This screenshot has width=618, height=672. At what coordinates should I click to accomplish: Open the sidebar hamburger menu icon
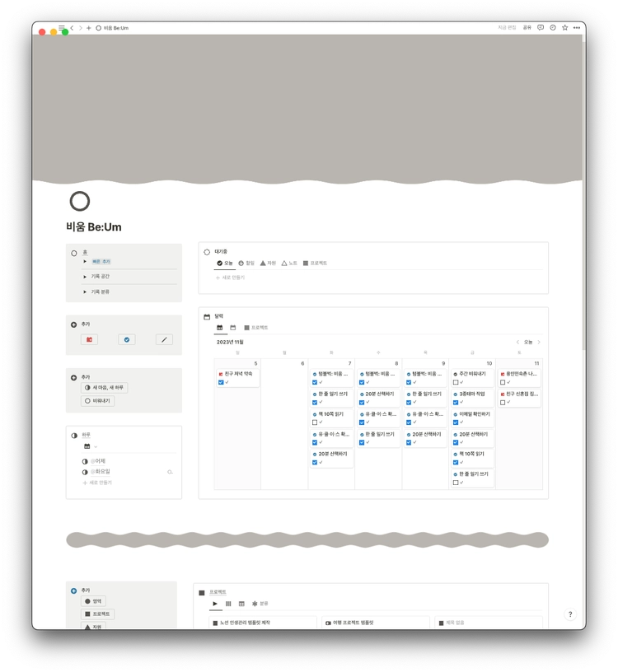click(62, 27)
